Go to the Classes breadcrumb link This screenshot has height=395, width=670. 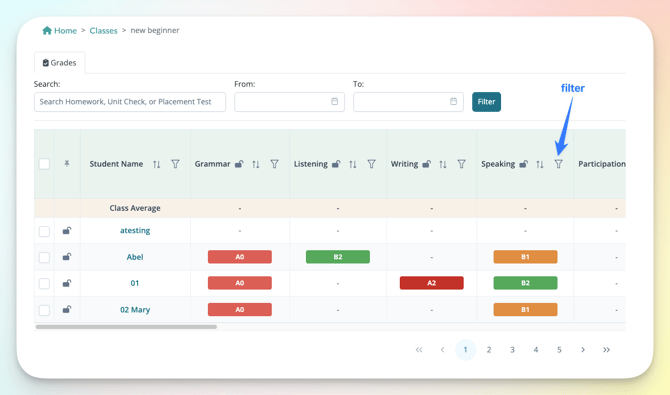click(103, 31)
